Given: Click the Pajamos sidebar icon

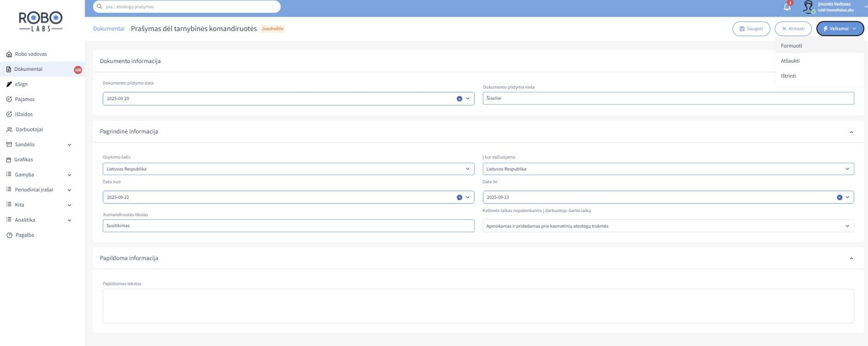Looking at the screenshot, I should pyautogui.click(x=8, y=99).
